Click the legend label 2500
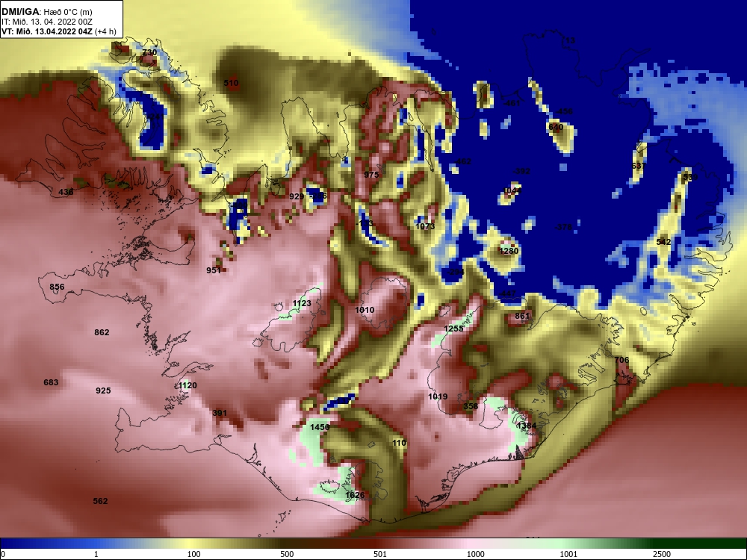The width and height of the screenshot is (747, 560). click(662, 554)
